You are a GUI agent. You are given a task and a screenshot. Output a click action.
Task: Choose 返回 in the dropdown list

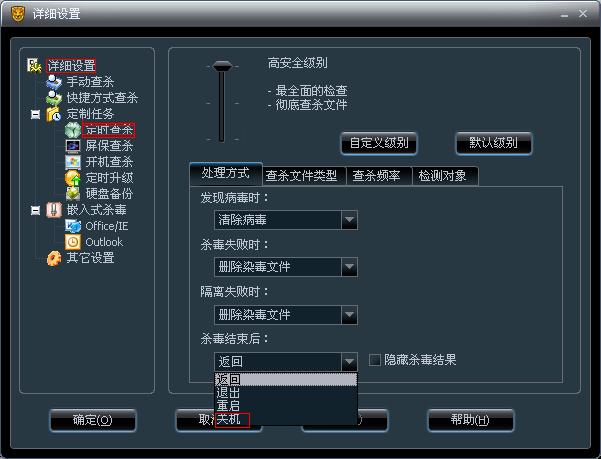click(x=286, y=379)
